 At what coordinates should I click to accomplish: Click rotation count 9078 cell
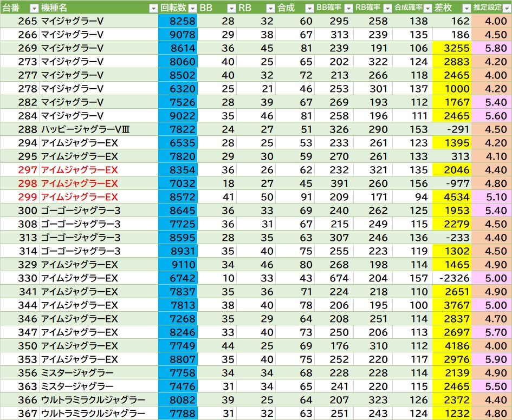click(178, 35)
